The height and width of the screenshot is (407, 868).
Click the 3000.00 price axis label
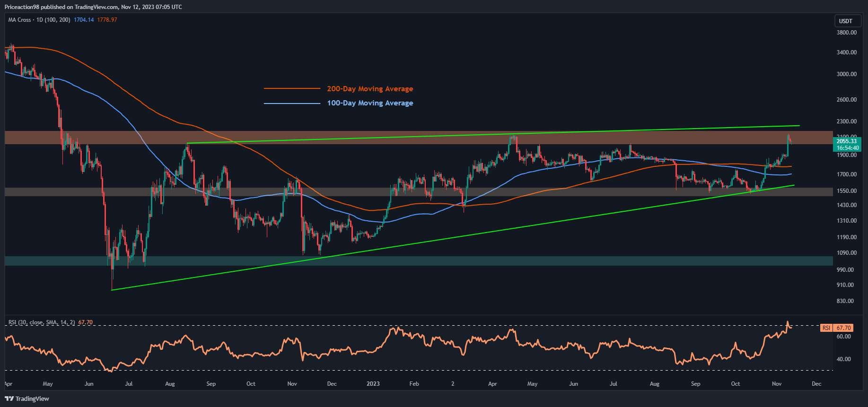[x=847, y=74]
